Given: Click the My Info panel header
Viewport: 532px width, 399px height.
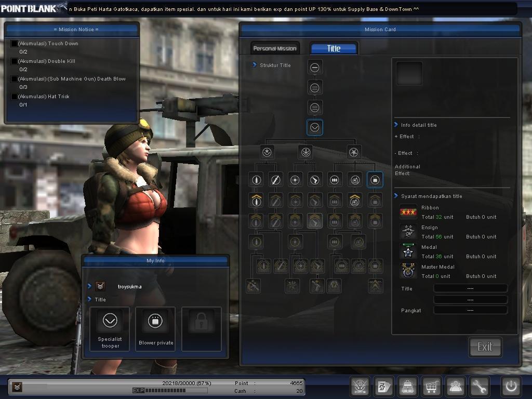Looking at the screenshot, I should [x=155, y=261].
